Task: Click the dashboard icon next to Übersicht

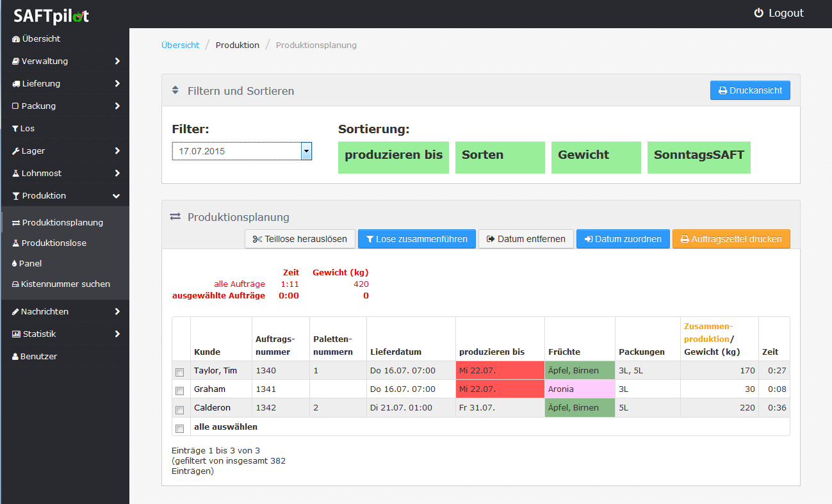Action: click(16, 39)
